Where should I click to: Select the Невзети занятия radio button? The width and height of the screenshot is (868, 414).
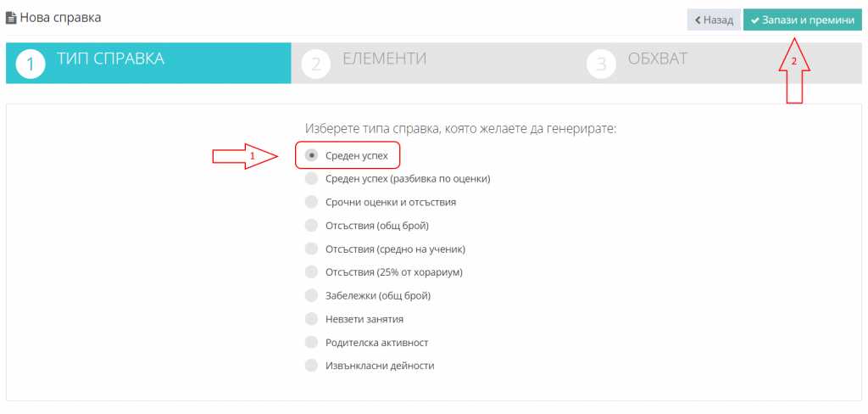coord(312,319)
